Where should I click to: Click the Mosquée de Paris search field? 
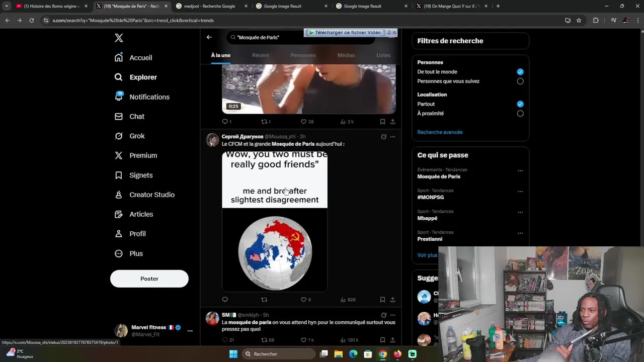[x=302, y=37]
